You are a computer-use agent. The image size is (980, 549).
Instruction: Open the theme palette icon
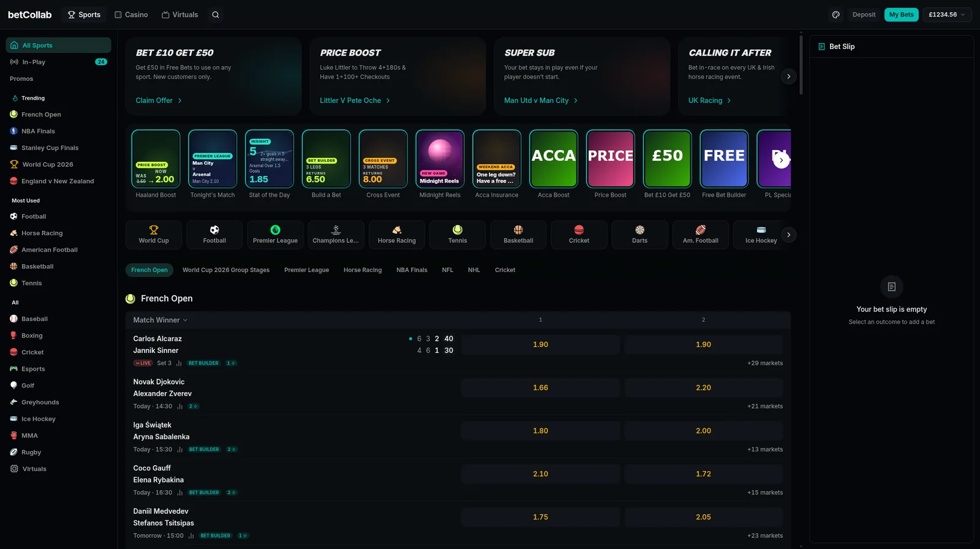point(835,15)
